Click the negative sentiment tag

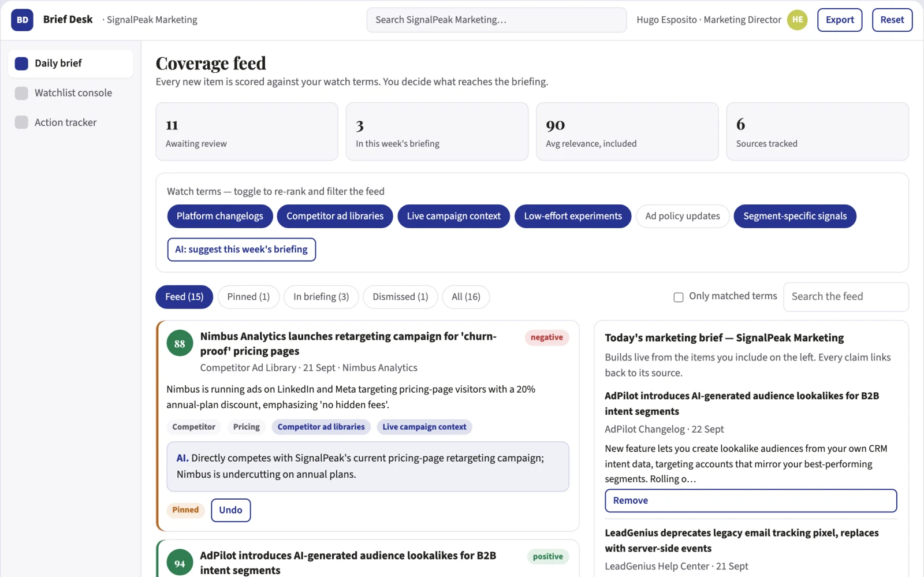[x=547, y=337]
